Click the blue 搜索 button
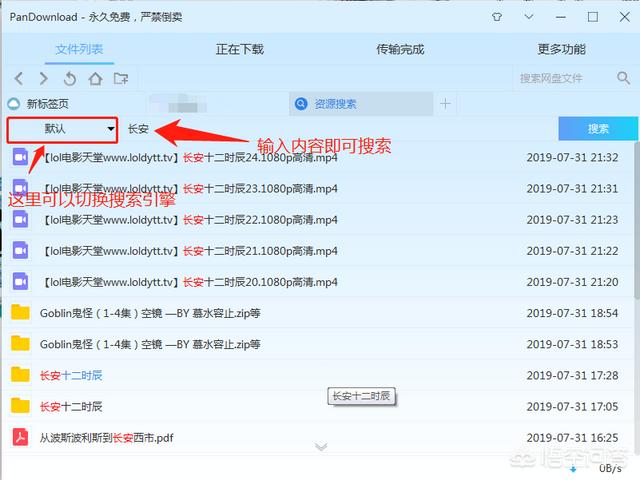Screen dimensions: 640x480 click(x=597, y=129)
